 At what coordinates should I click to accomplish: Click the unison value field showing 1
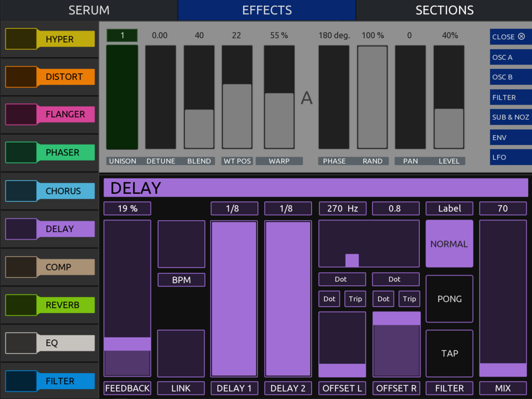(x=122, y=36)
